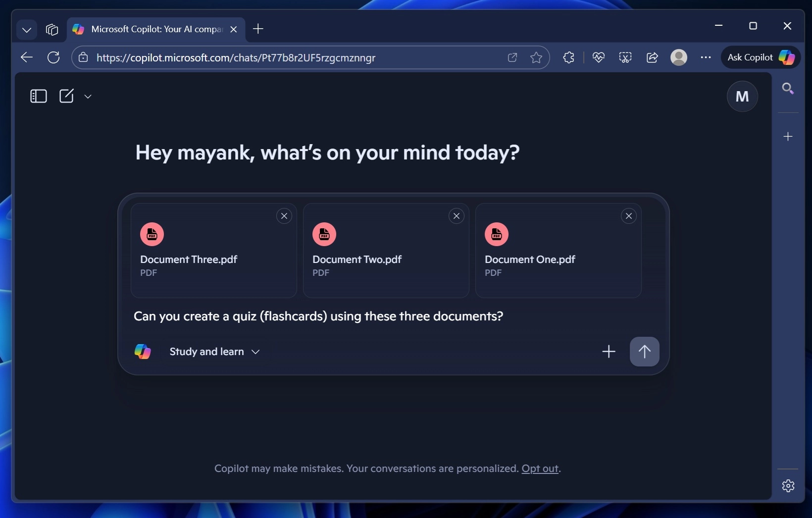Open the browser three-dot menu
This screenshot has height=518, width=812.
pos(706,57)
